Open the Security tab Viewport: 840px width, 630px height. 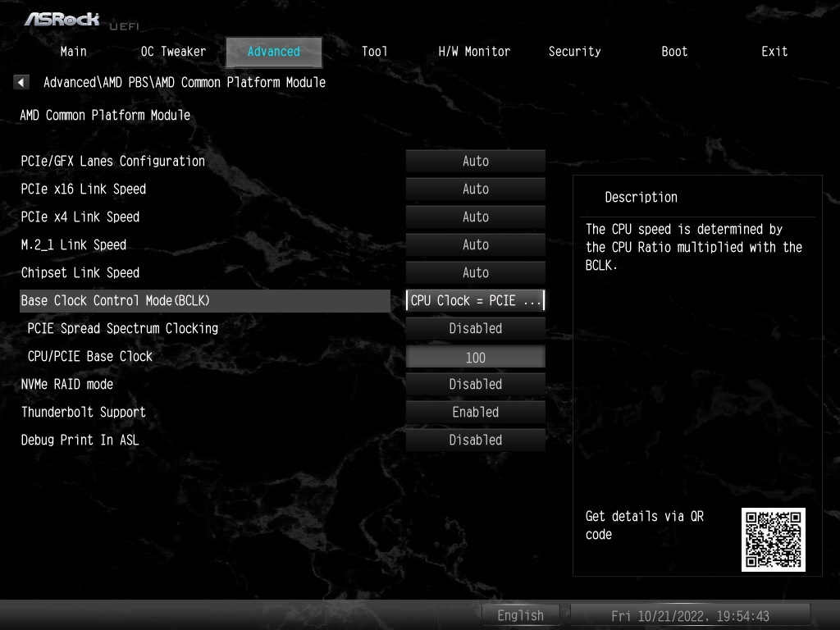click(574, 52)
